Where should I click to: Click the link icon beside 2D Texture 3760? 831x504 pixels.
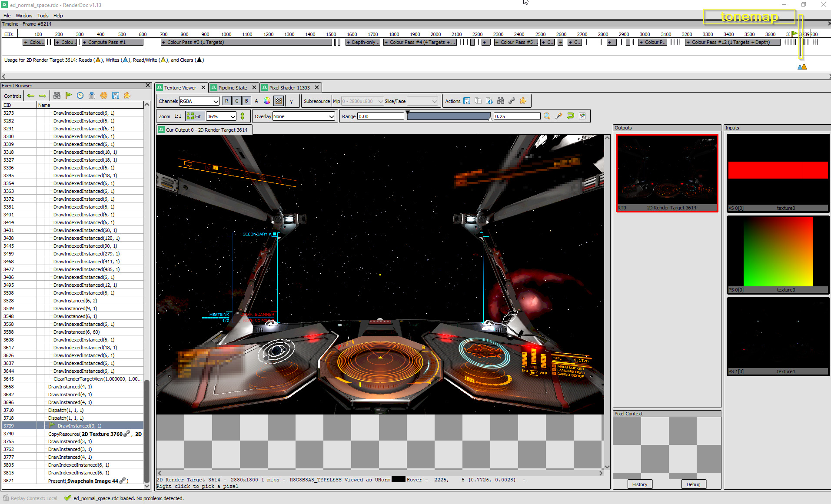(x=127, y=434)
